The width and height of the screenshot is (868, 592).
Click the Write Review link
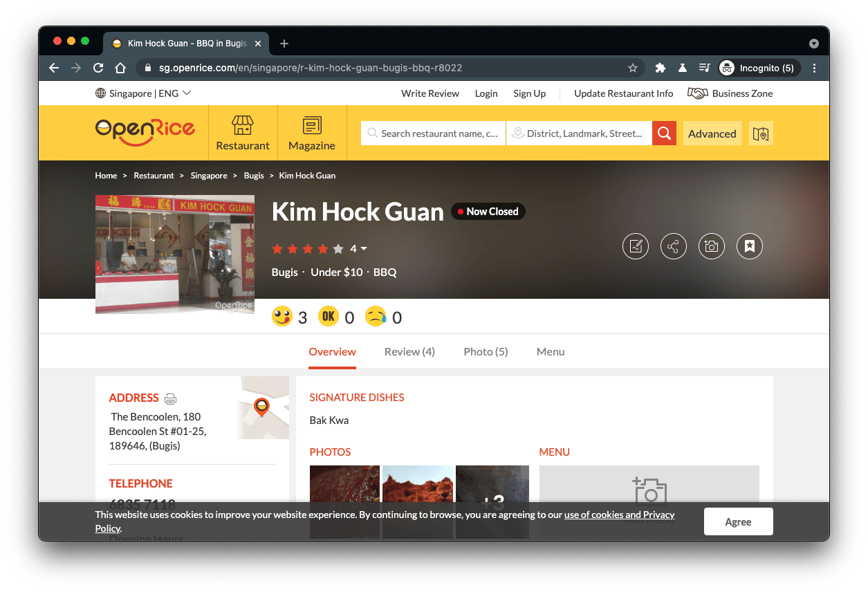[430, 93]
